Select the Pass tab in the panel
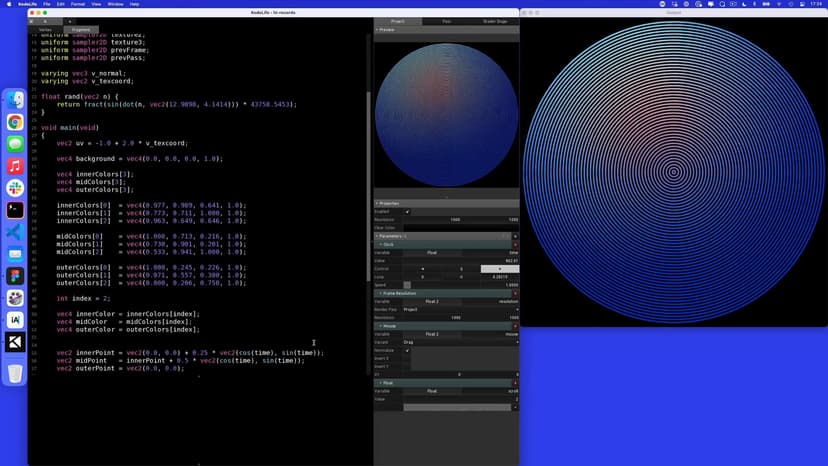828x466 pixels. click(446, 21)
